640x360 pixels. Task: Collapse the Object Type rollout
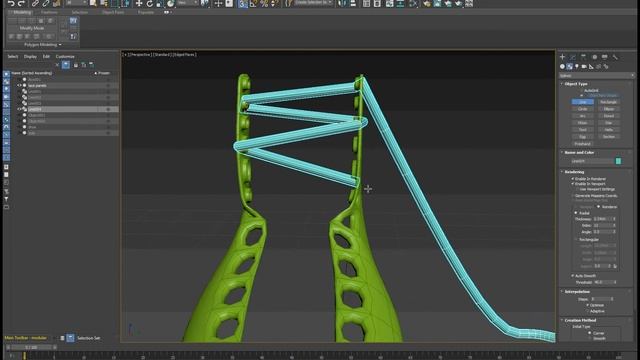[576, 84]
